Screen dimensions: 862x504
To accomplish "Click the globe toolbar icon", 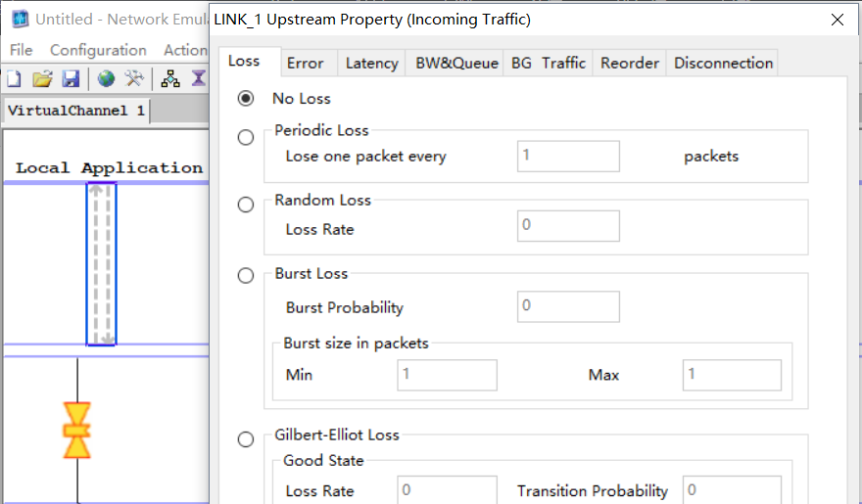I will click(106, 78).
